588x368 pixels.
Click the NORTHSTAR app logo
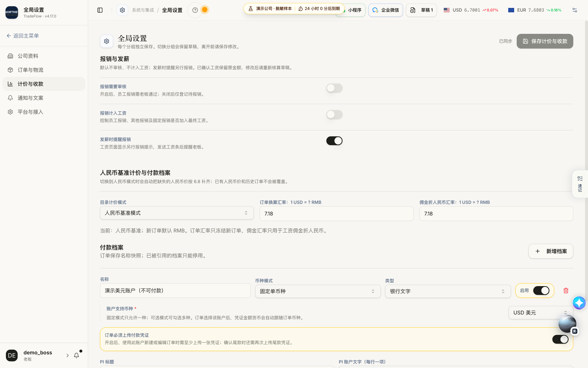point(12,12)
